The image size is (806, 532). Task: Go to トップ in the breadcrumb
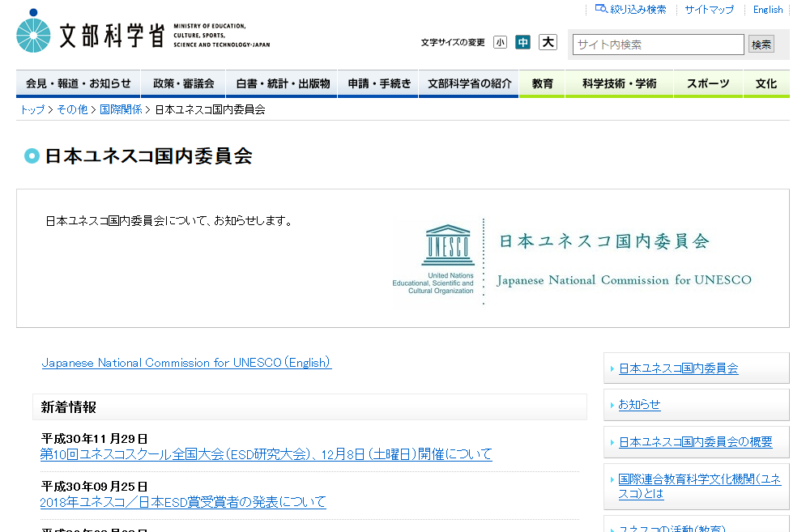click(x=32, y=109)
